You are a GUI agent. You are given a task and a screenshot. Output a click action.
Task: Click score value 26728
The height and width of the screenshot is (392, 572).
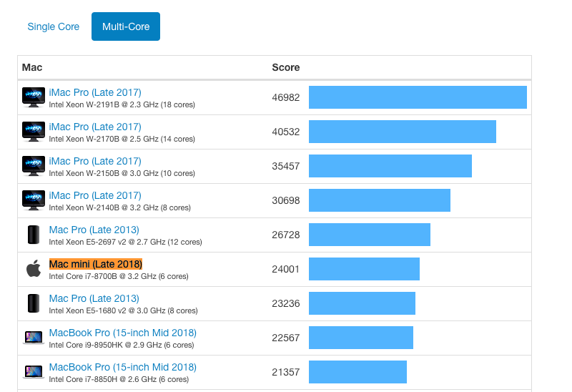[285, 235]
